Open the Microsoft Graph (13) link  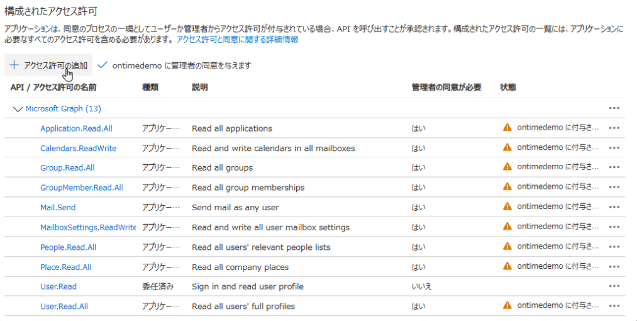pyautogui.click(x=64, y=109)
